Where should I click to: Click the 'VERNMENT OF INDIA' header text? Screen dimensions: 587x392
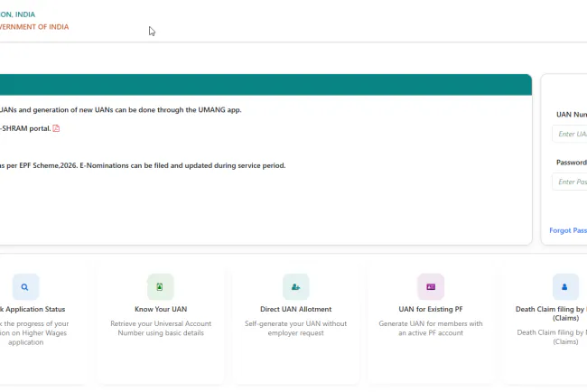[34, 27]
